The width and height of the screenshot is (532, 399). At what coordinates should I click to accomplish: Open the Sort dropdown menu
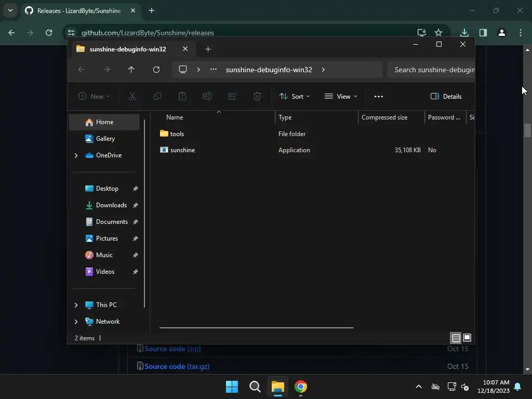[x=295, y=96]
